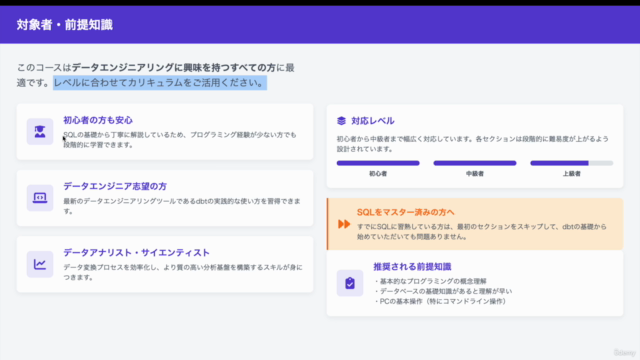Click the bullet 基本的なプログラミングの概念理解
640x360 pixels.
point(430,281)
